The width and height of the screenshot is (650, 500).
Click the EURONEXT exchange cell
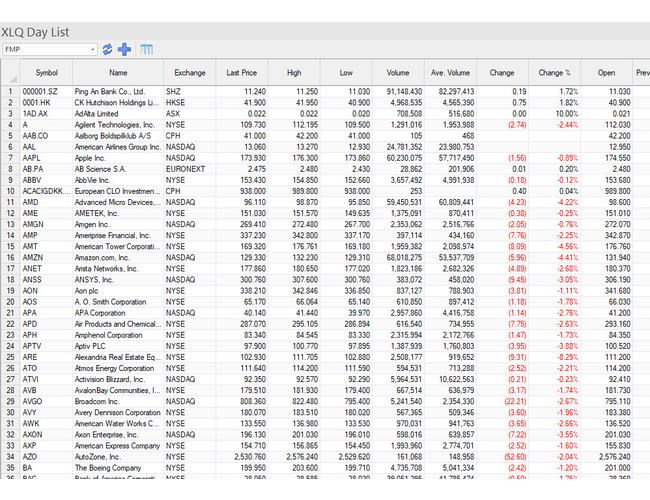pos(190,169)
